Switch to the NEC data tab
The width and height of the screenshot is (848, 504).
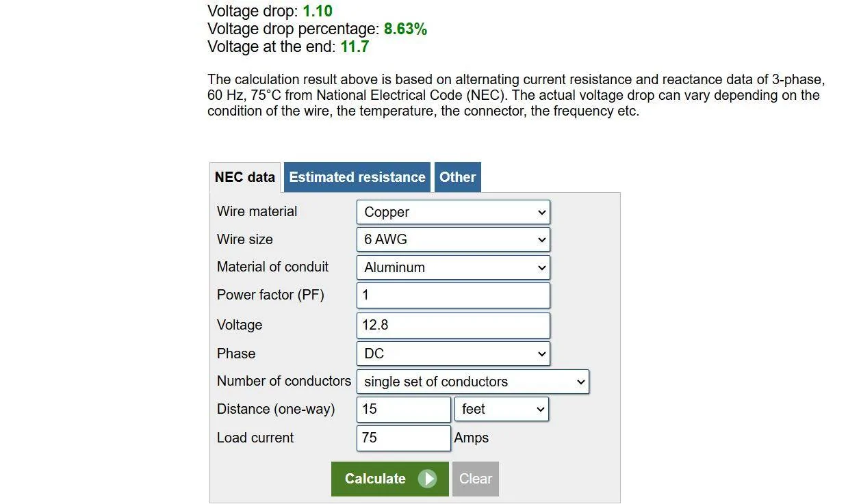(x=245, y=177)
